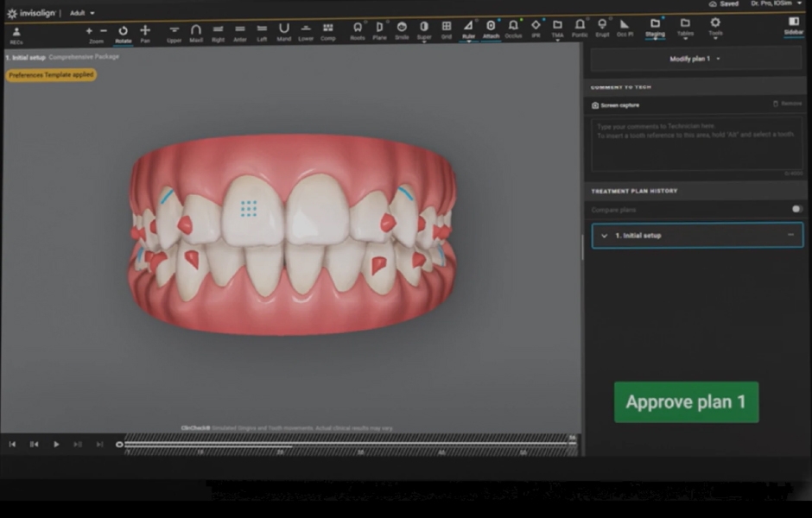Open the RECs icon
The width and height of the screenshot is (812, 518).
click(x=16, y=35)
